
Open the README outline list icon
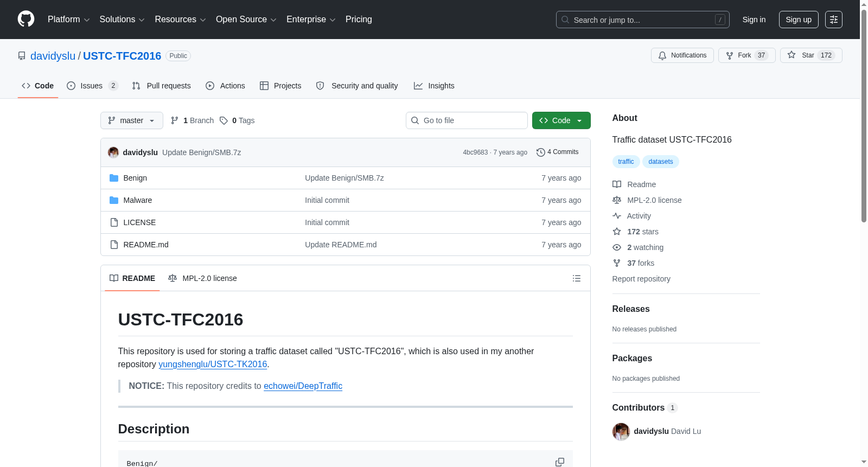(577, 278)
